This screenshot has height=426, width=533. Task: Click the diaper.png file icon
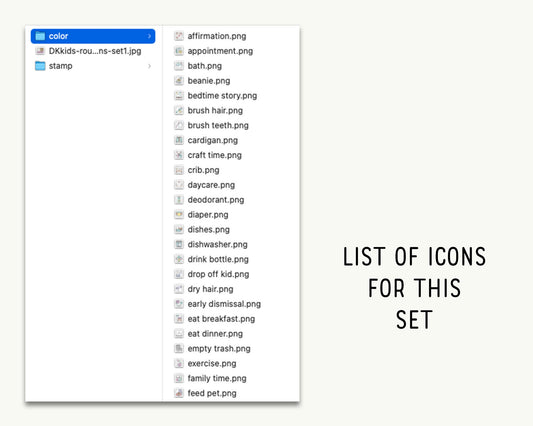point(179,215)
